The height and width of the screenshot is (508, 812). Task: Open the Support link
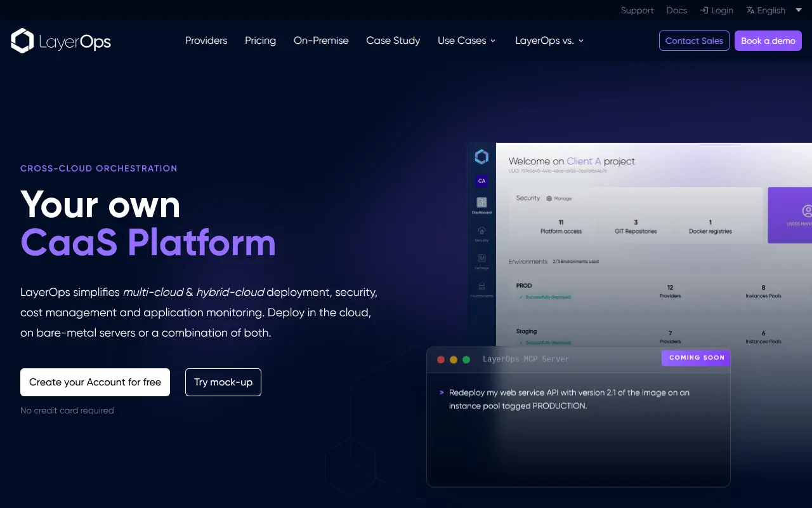point(637,10)
